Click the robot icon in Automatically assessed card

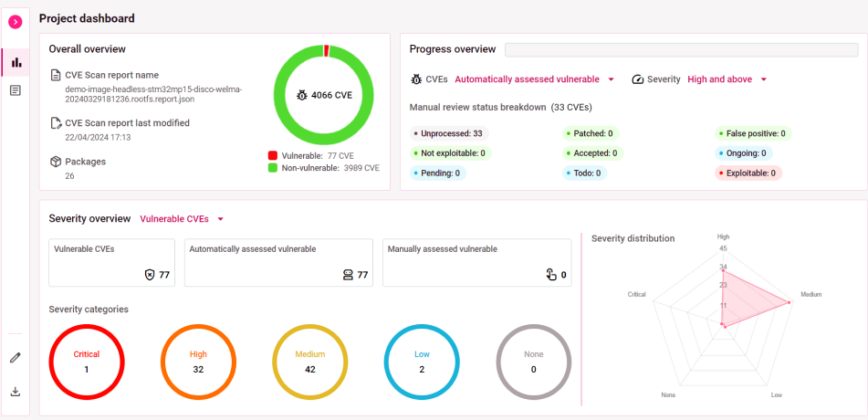tap(348, 274)
